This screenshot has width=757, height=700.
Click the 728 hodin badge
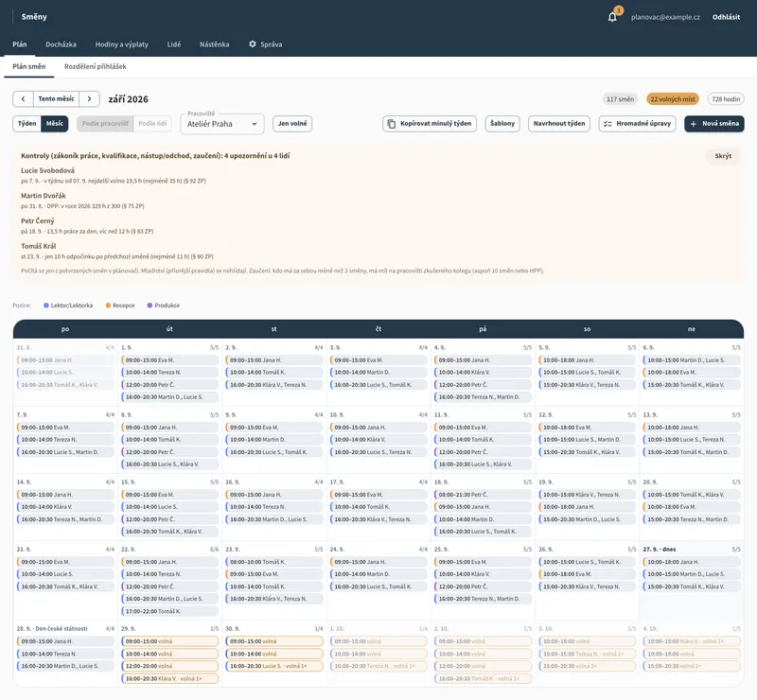click(726, 99)
